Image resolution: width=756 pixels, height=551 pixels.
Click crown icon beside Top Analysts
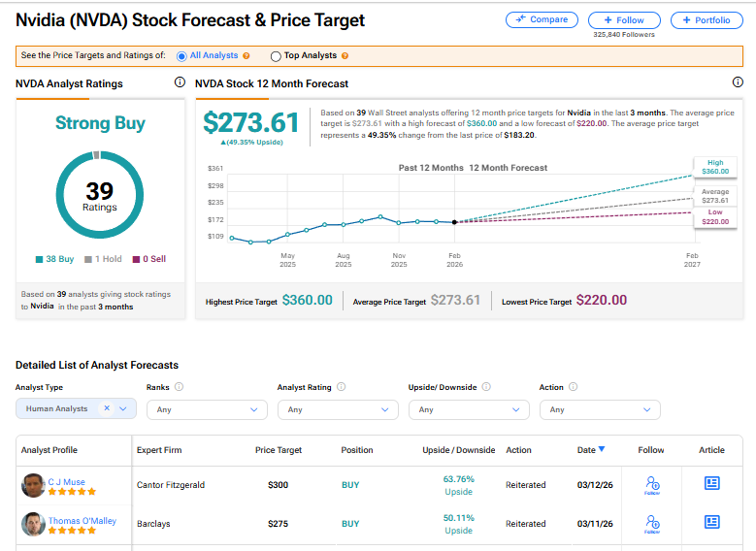(345, 56)
